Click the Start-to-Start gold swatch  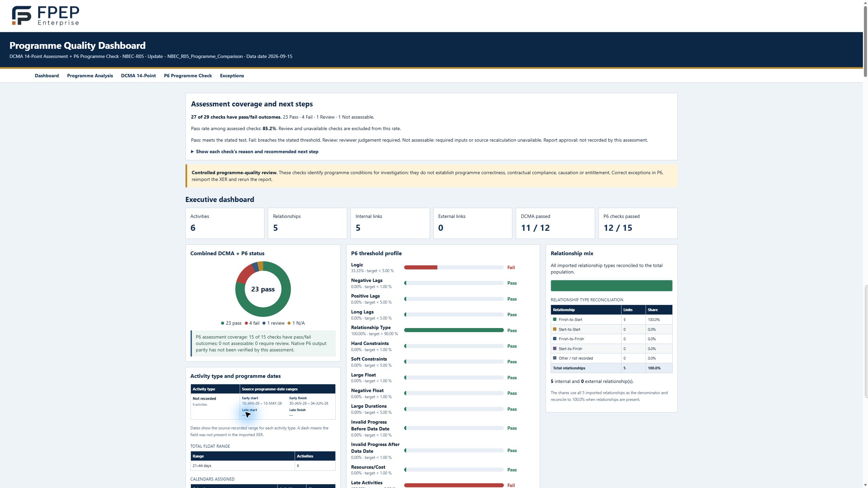(555, 329)
